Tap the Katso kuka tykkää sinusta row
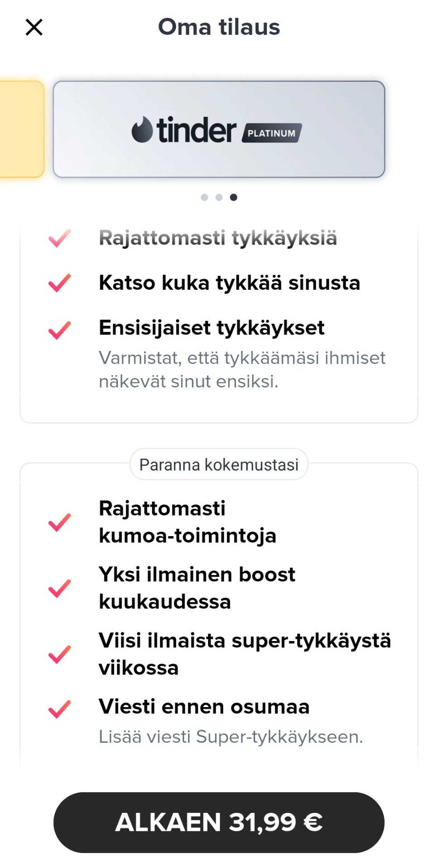Image resolution: width=438 pixels, height=868 pixels. [x=229, y=283]
